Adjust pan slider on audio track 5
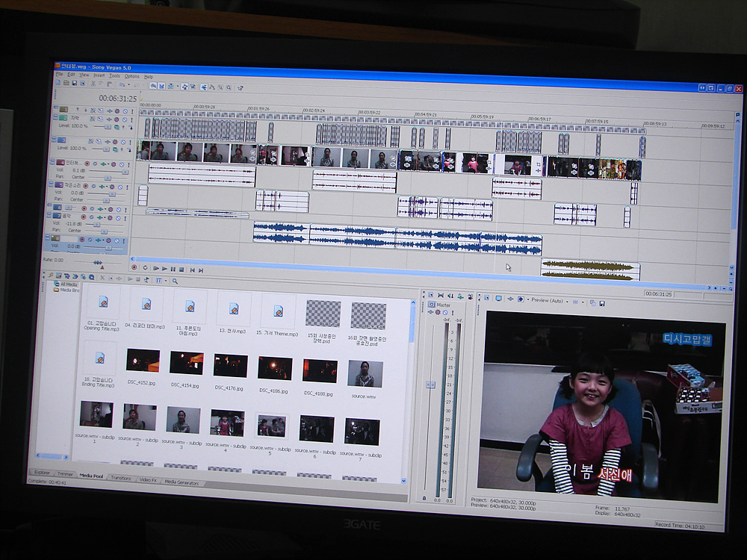 coord(106,200)
